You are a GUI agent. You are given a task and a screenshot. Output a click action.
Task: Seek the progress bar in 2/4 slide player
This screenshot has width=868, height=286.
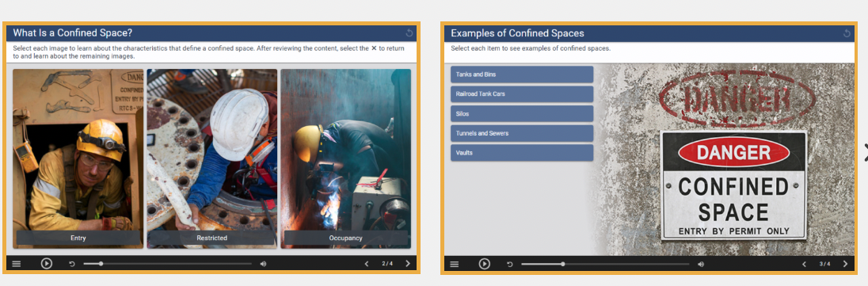pos(168,264)
